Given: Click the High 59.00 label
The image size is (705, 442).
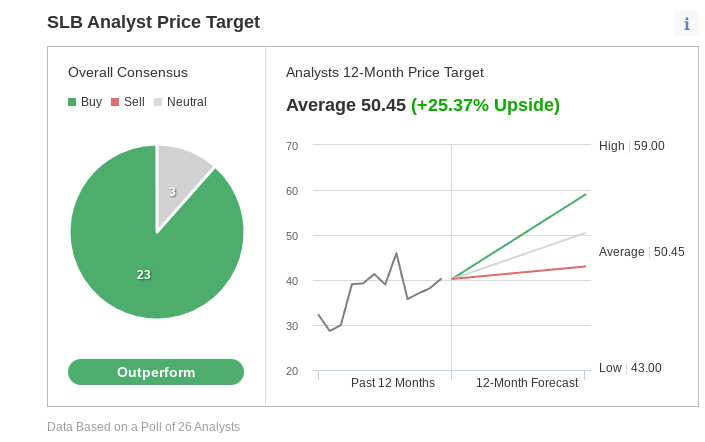Looking at the screenshot, I should (632, 146).
